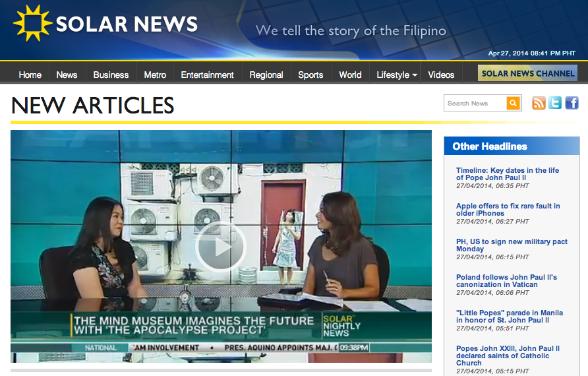Open the Twitter bird icon
588x376 pixels.
click(555, 103)
